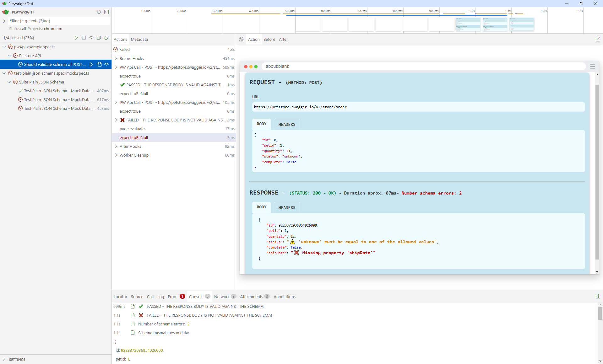
Task: Collapse the Petstore API suite
Action: click(9, 56)
